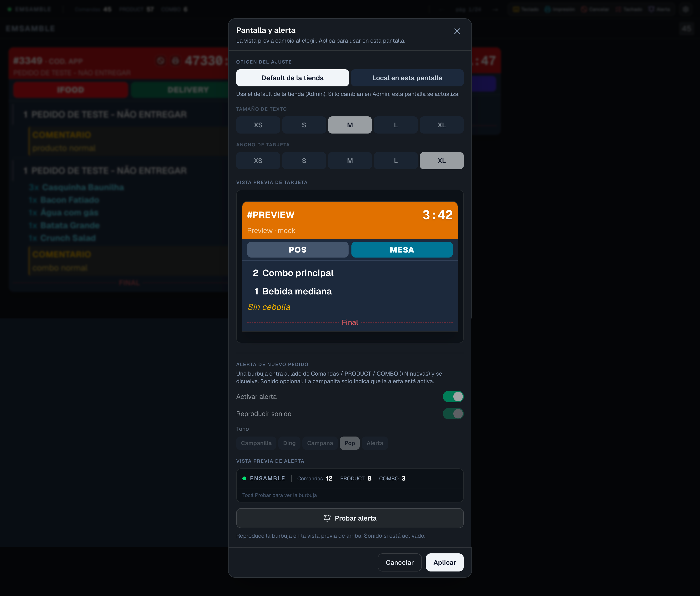The image size is (700, 596).
Task: Cancel the dialog changes
Action: coord(399,563)
